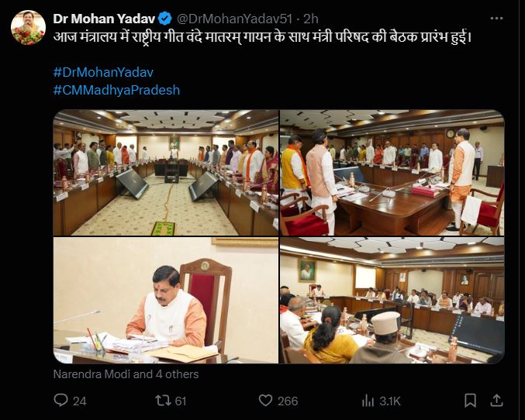525x420 pixels.
Task: Bookmark this tweet
Action: coord(470,400)
